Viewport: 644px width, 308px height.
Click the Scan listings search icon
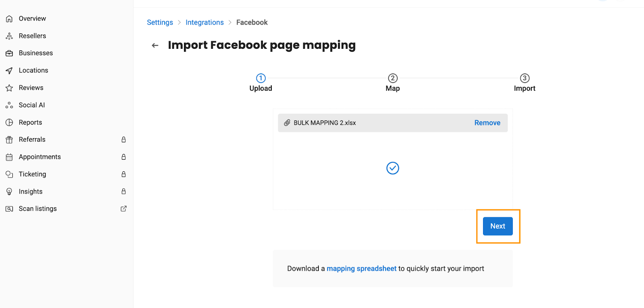(9, 209)
